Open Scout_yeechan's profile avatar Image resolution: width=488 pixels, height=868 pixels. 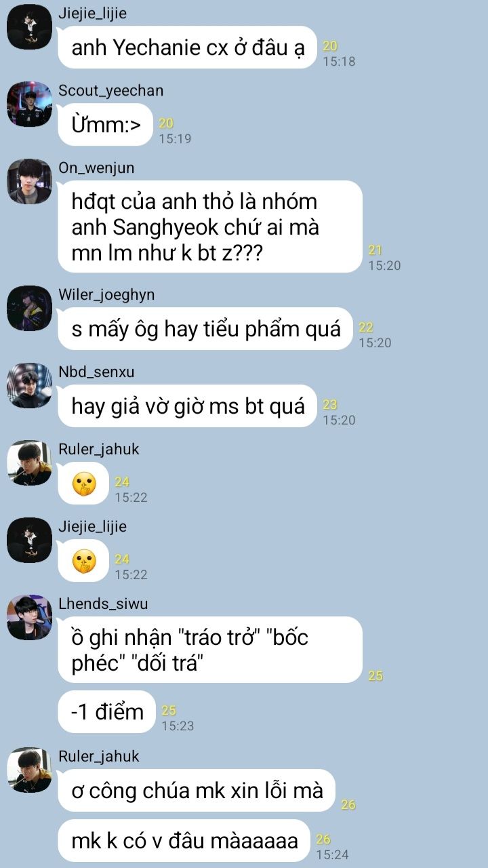coord(29,104)
